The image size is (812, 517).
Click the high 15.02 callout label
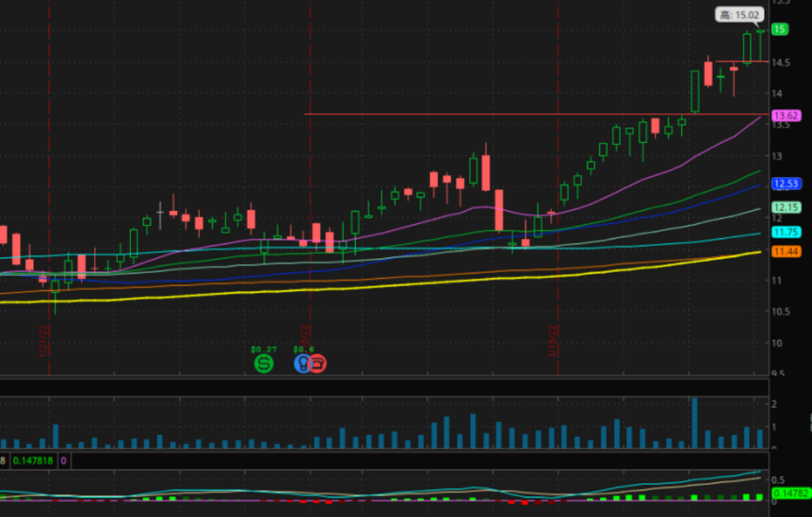739,14
